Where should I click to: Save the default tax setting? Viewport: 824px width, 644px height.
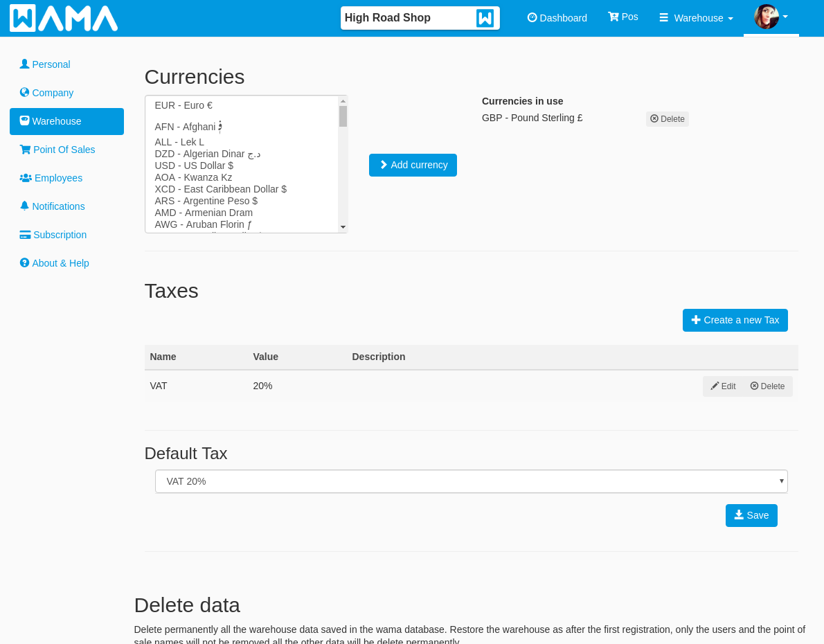[751, 516]
